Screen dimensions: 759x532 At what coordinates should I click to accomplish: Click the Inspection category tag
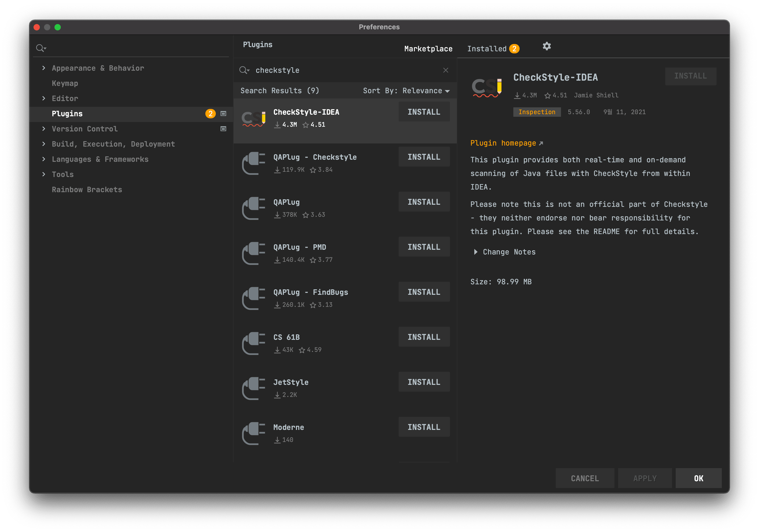point(537,112)
